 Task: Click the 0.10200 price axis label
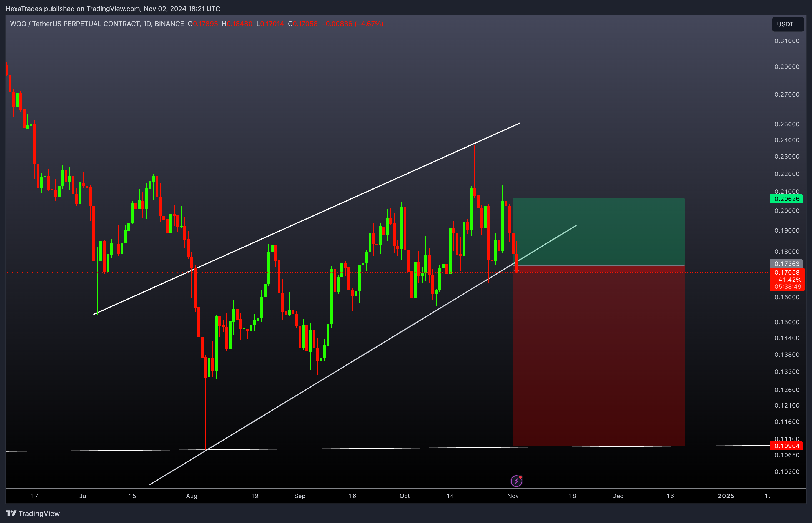tap(786, 472)
